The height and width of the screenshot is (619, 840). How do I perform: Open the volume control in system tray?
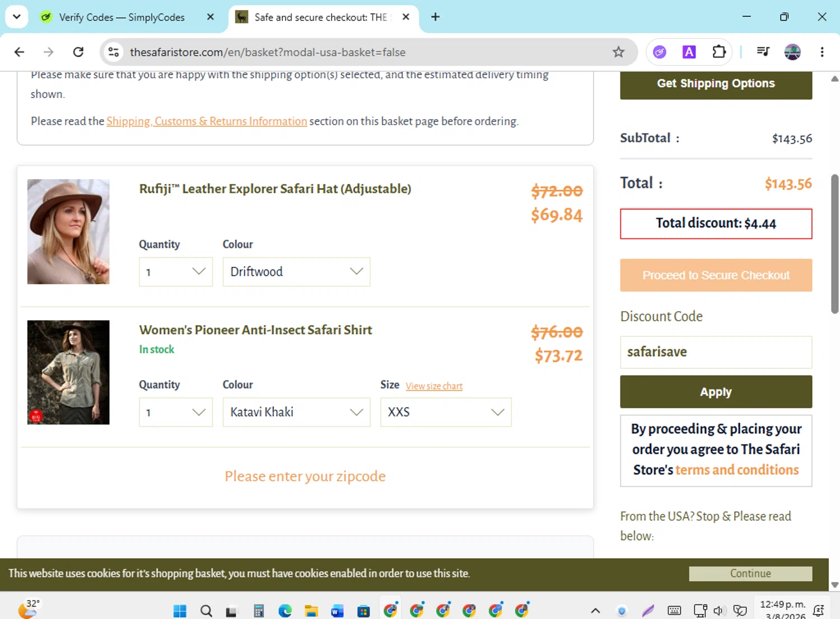[x=720, y=611]
